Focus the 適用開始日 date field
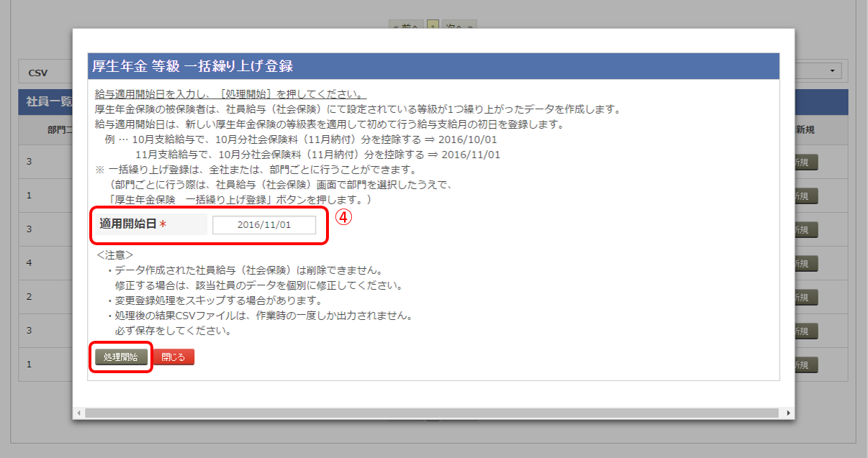The width and height of the screenshot is (868, 458). click(x=264, y=225)
